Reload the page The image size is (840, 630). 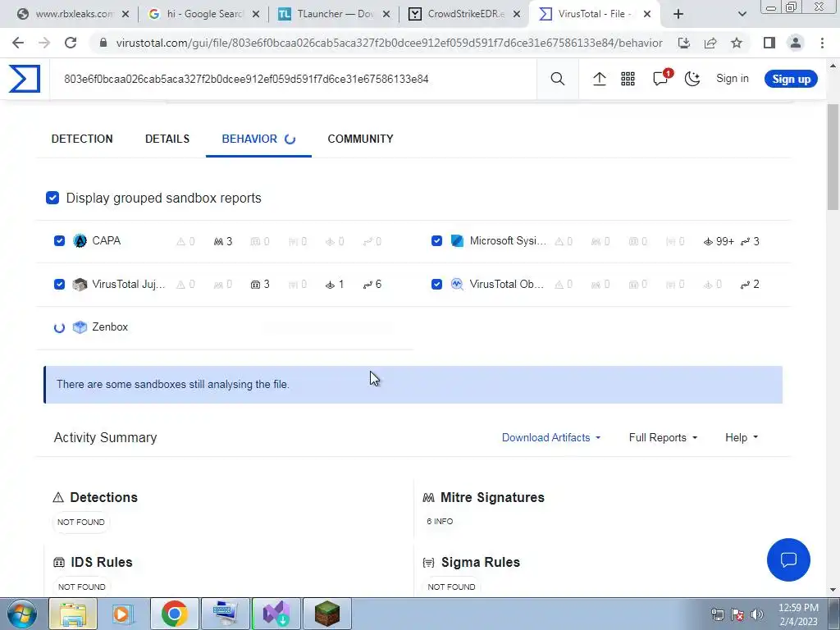point(71,43)
